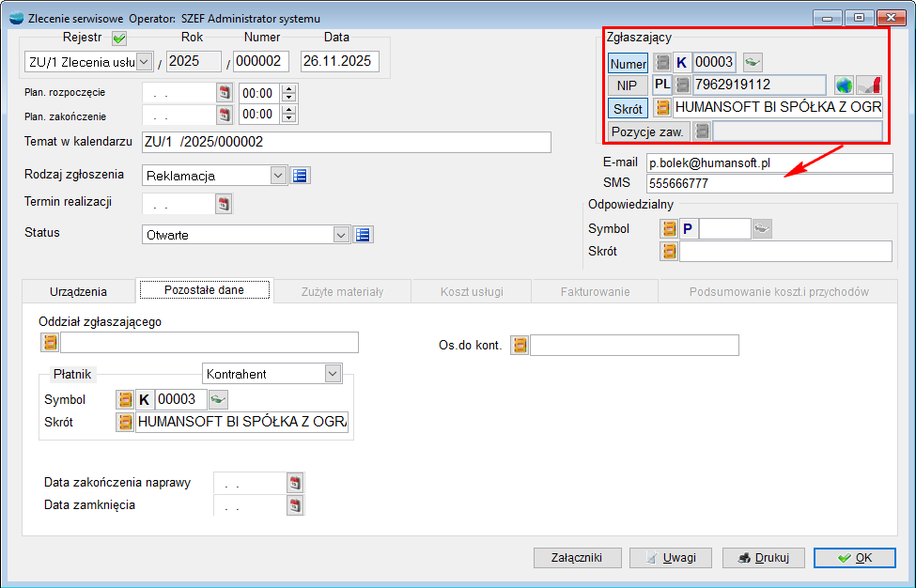Open the Płatnik Kontrahent dropdown
Screen dimensions: 916x588
pos(333,374)
